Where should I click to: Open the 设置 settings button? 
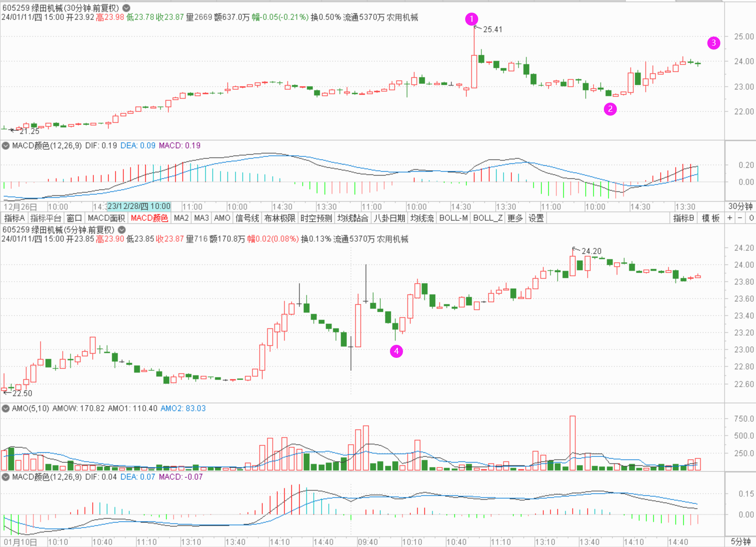pyautogui.click(x=536, y=218)
